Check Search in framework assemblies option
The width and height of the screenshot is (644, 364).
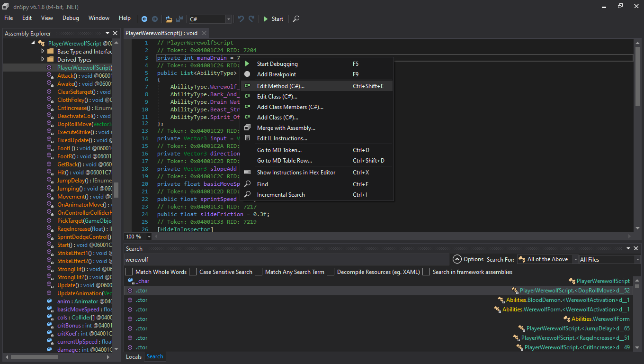point(426,272)
